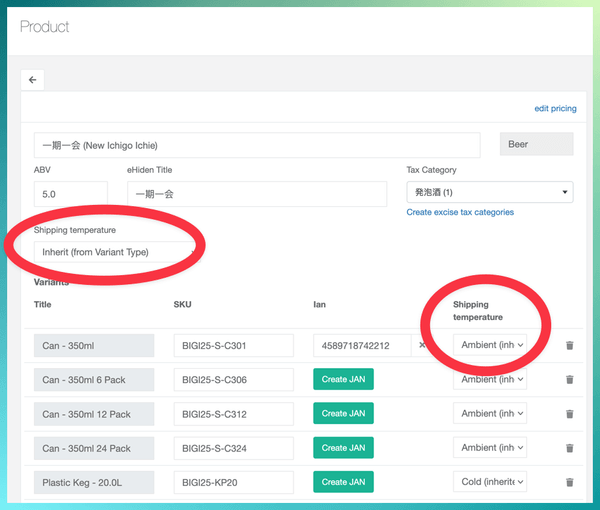Delete the Can - 350ml 24 Pack variant
The height and width of the screenshot is (510, 600).
569,448
